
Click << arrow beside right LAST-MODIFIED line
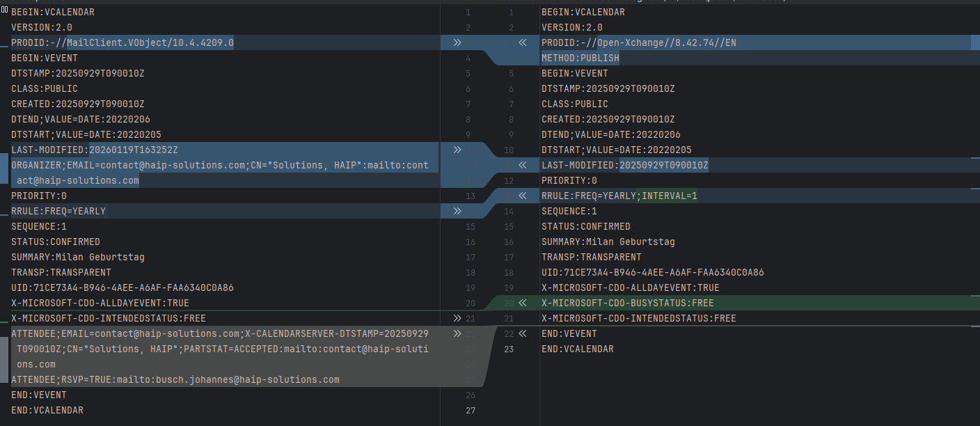[x=522, y=165]
